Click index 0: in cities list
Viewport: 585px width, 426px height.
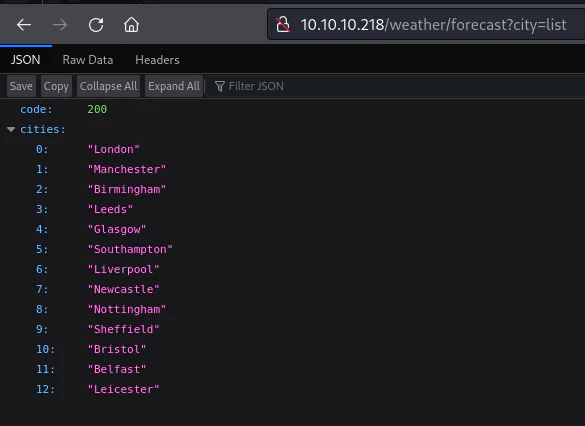[42, 149]
